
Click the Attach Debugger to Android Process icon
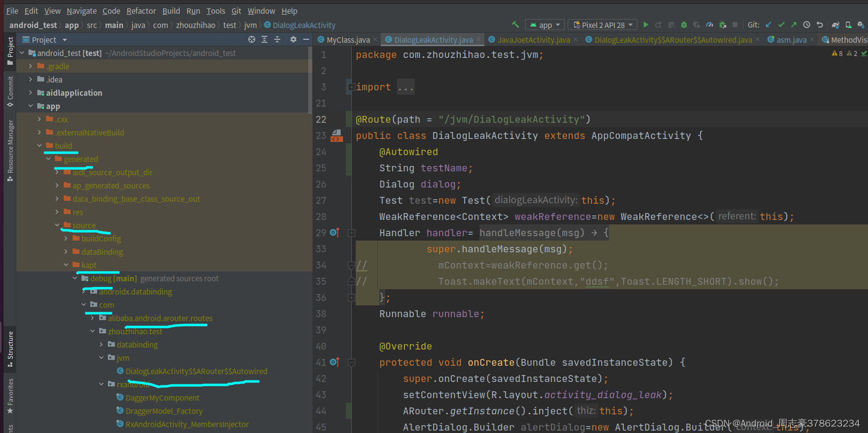click(x=722, y=25)
